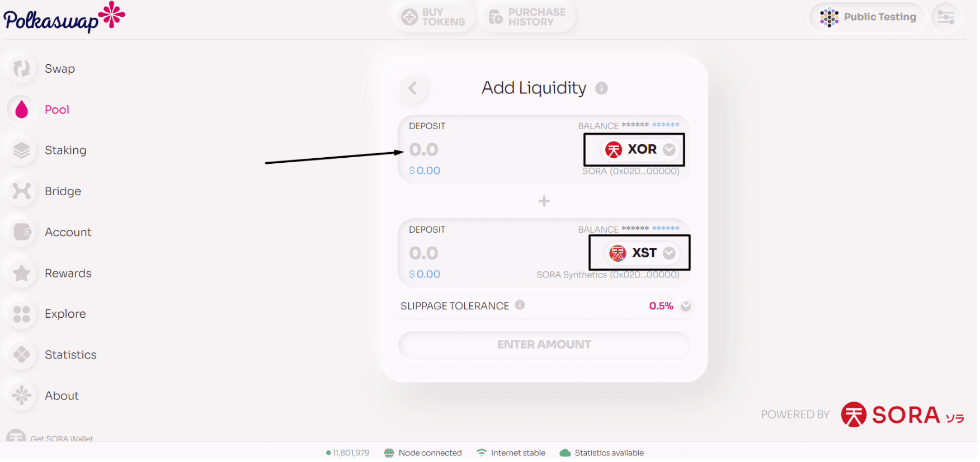Image resolution: width=980 pixels, height=462 pixels.
Task: Open the Statistics menu item
Action: click(x=70, y=355)
